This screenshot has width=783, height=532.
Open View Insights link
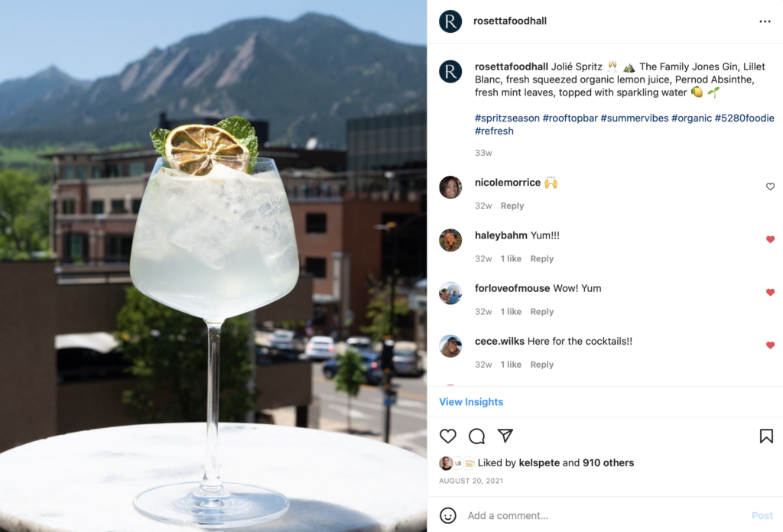tap(471, 402)
